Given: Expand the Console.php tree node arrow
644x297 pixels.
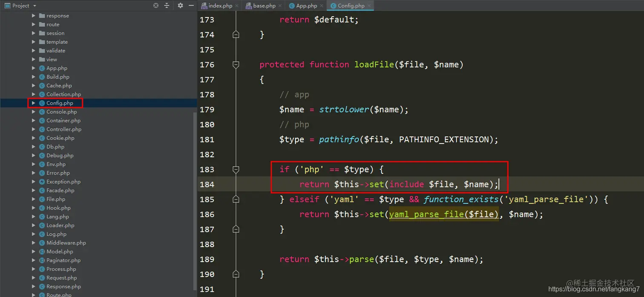Looking at the screenshot, I should tap(34, 112).
